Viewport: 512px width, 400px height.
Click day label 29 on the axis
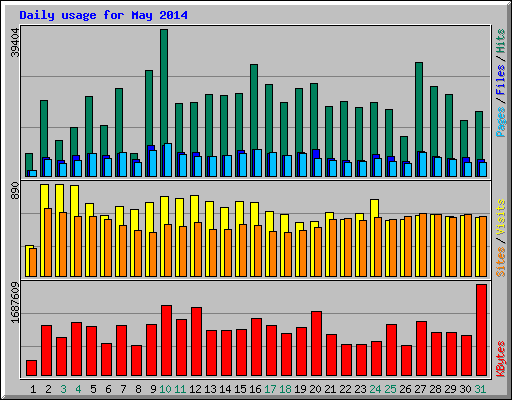pos(450,389)
